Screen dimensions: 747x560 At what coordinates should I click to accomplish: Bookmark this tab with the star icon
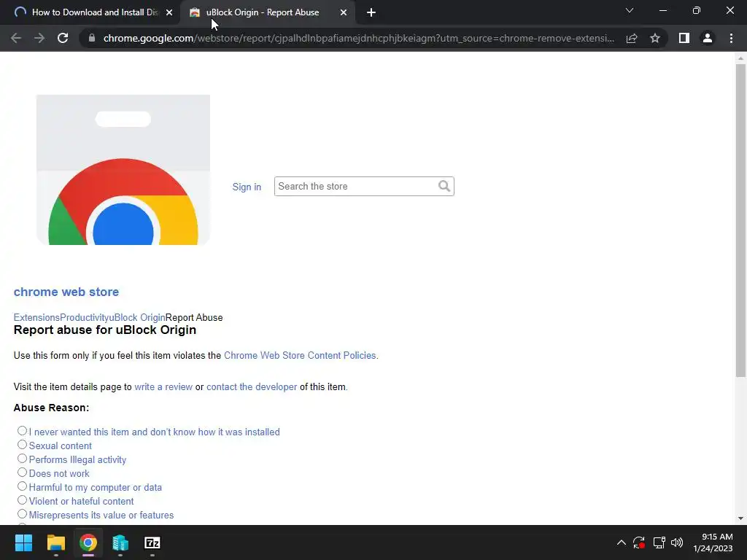655,38
